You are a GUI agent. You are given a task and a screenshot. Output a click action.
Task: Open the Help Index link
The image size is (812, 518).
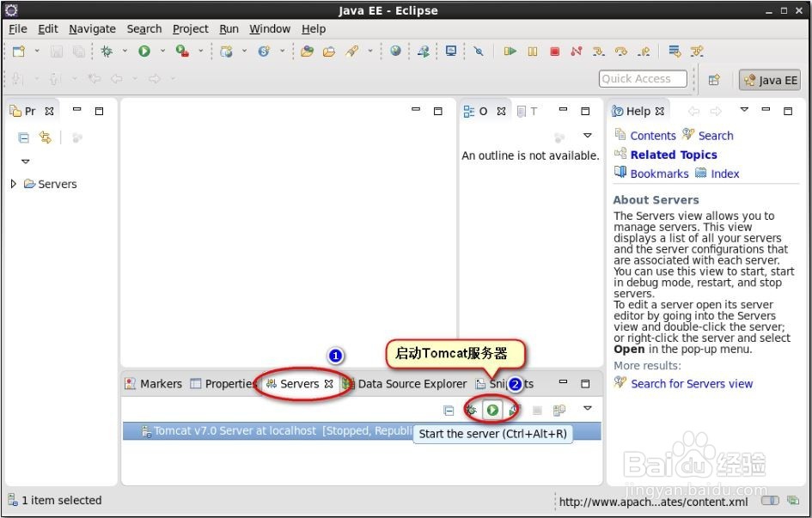click(x=725, y=174)
